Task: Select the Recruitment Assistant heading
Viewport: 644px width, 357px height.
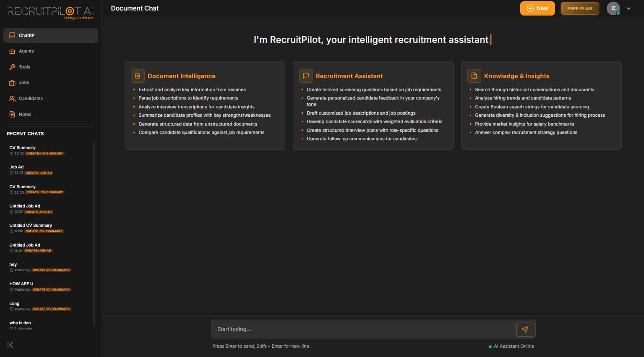Action: tap(349, 76)
